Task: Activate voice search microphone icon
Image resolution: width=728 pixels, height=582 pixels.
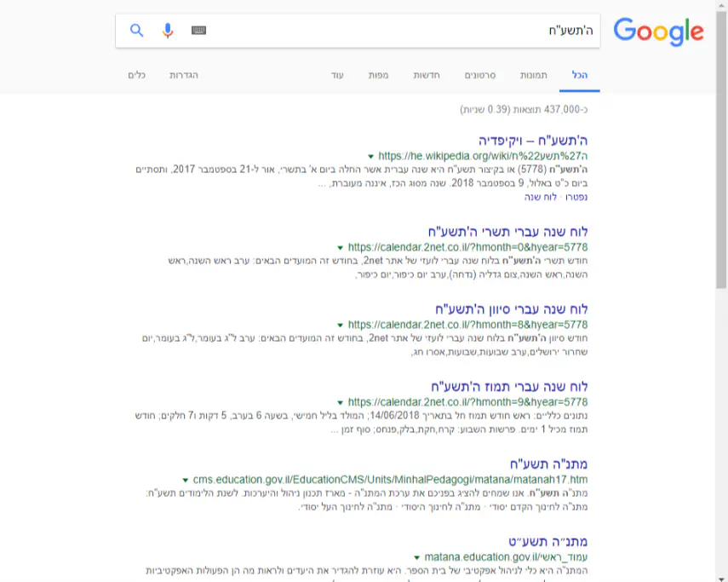Action: click(168, 31)
